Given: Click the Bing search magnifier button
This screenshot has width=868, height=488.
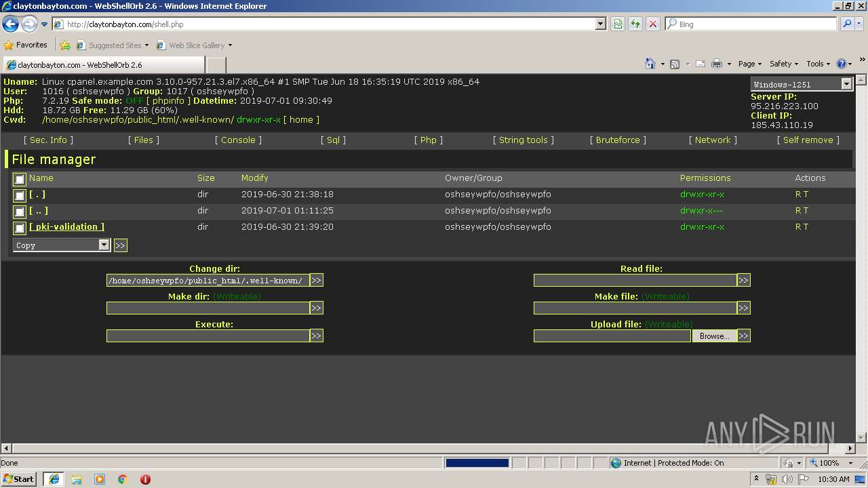Looking at the screenshot, I should [x=847, y=24].
